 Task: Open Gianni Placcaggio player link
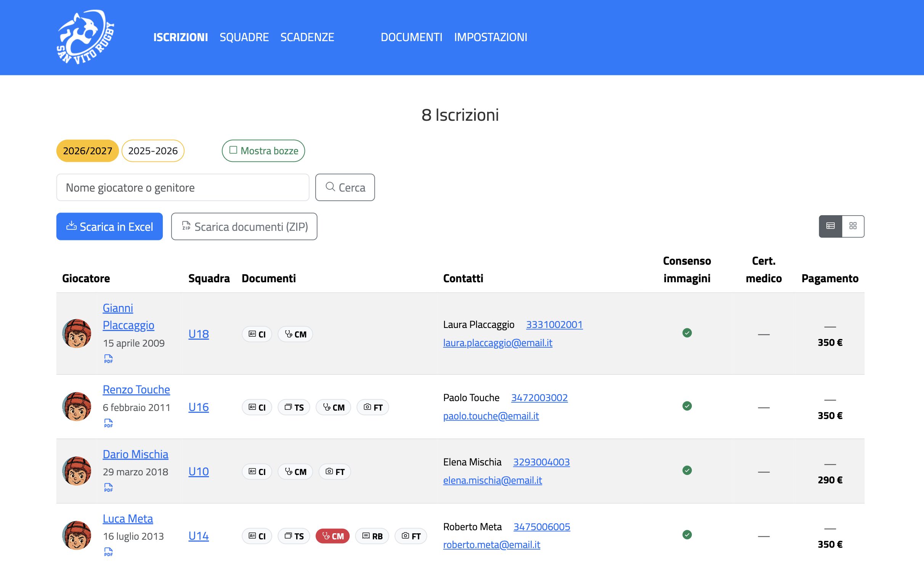[128, 316]
